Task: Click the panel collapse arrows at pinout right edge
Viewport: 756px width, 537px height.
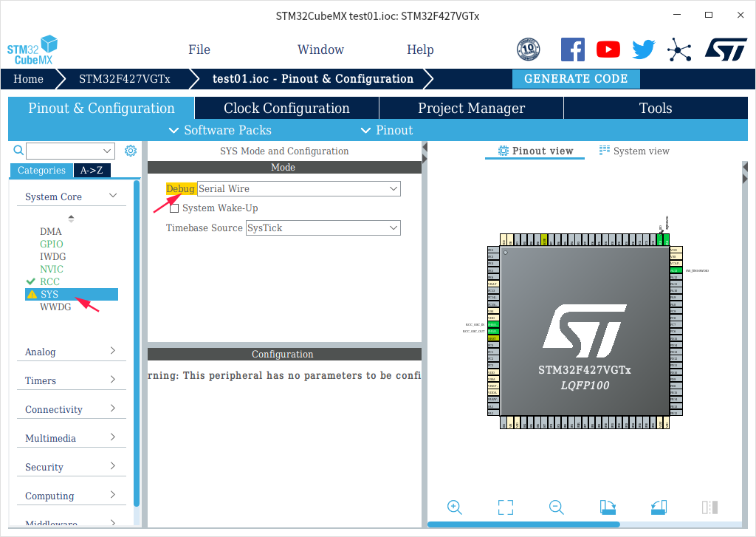Action: tap(745, 173)
